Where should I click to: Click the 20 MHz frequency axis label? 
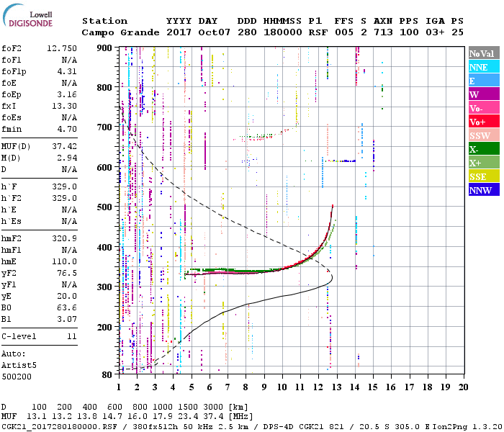(463, 387)
